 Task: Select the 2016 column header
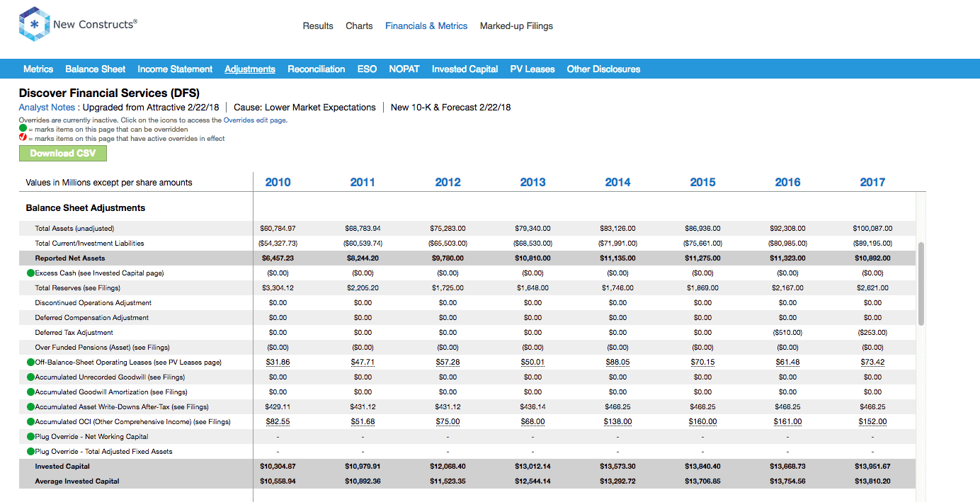pyautogui.click(x=787, y=182)
